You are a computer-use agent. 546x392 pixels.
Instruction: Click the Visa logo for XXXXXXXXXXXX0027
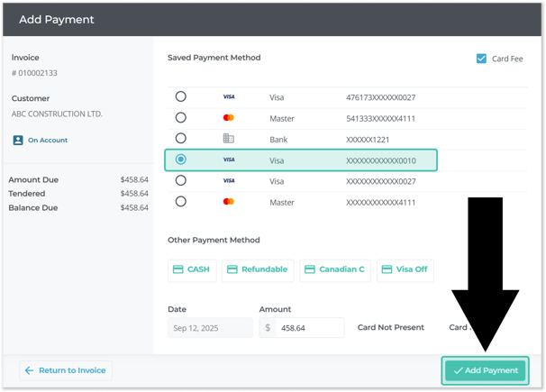pyautogui.click(x=228, y=181)
